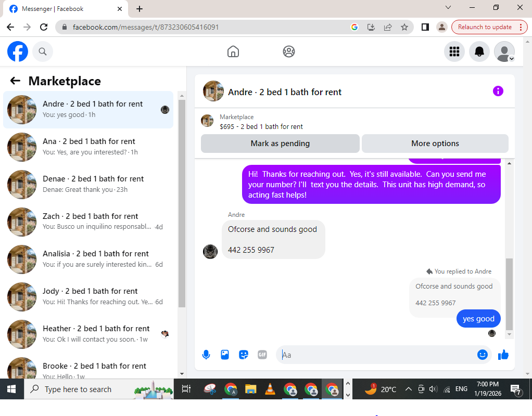Open the tab search chevron

pos(448,7)
